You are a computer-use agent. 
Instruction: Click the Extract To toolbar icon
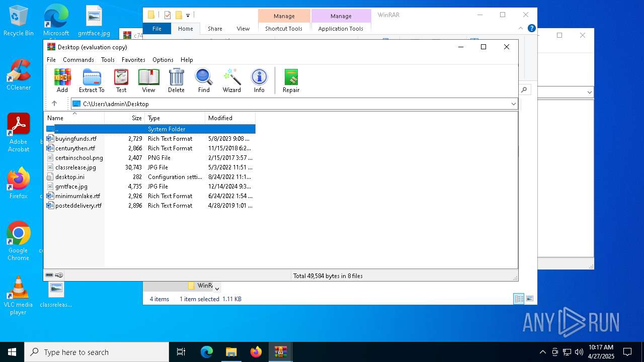92,81
